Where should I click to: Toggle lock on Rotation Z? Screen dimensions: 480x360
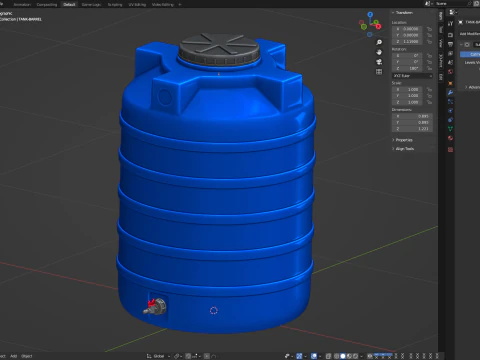click(429, 68)
